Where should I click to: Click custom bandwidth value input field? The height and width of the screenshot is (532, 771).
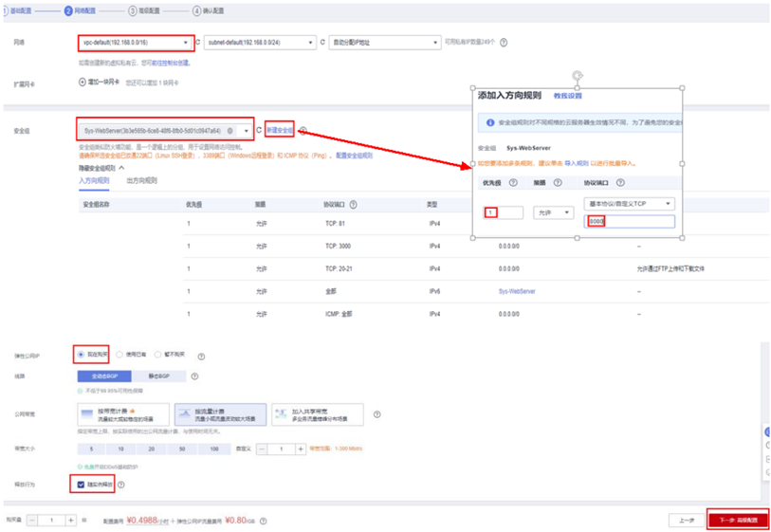point(282,449)
